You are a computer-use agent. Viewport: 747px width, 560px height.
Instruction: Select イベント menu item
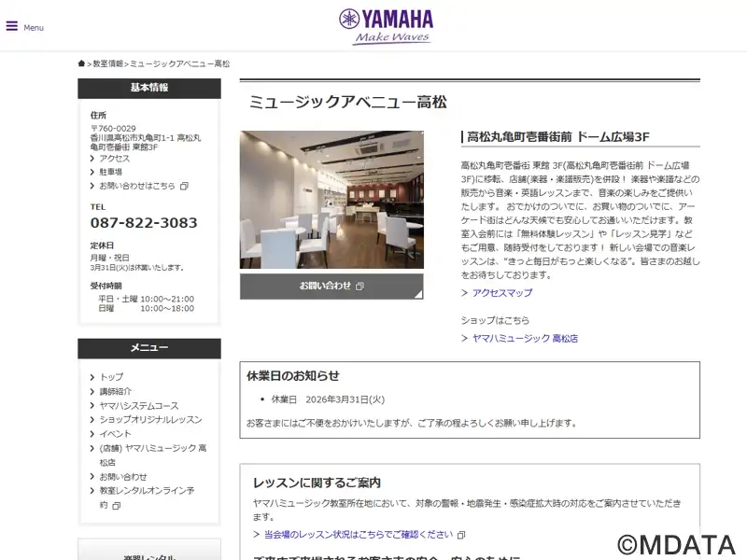pyautogui.click(x=115, y=434)
